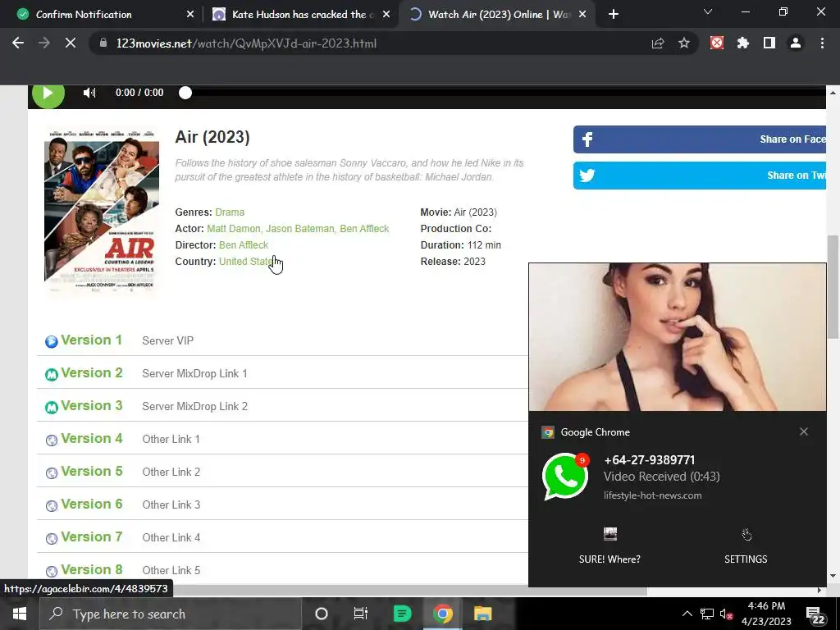Expand the tab search chevron

[x=708, y=11]
